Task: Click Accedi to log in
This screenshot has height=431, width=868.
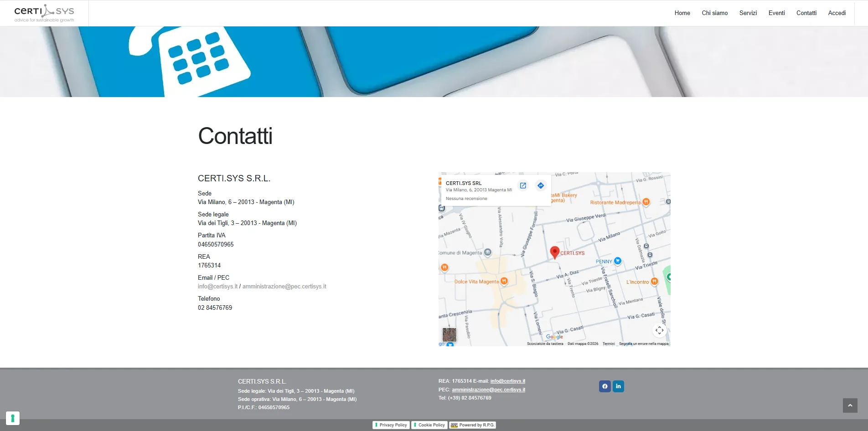Action: point(837,13)
